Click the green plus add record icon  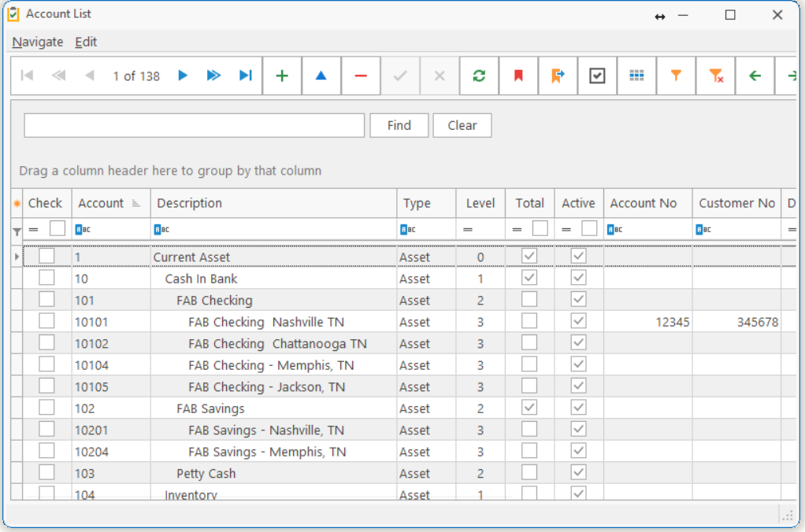coord(282,76)
